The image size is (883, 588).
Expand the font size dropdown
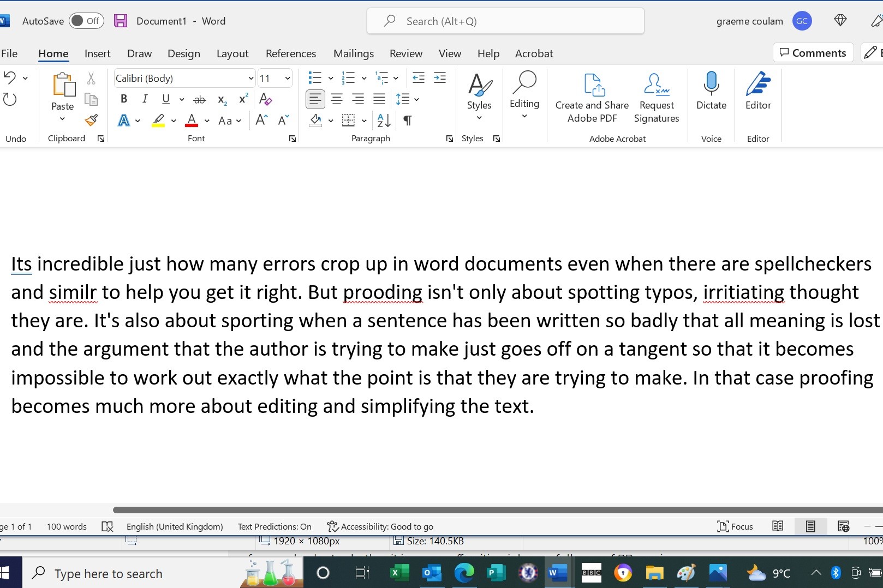(287, 79)
